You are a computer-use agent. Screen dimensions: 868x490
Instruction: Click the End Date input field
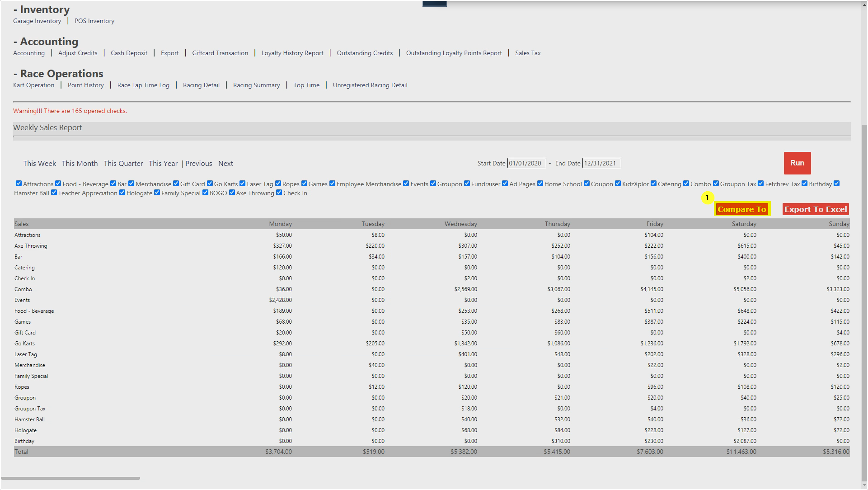(601, 163)
